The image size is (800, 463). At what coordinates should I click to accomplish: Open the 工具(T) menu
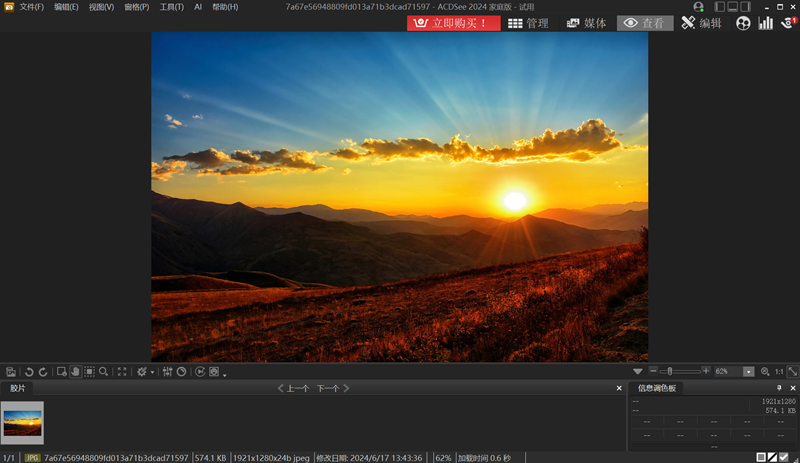(171, 7)
